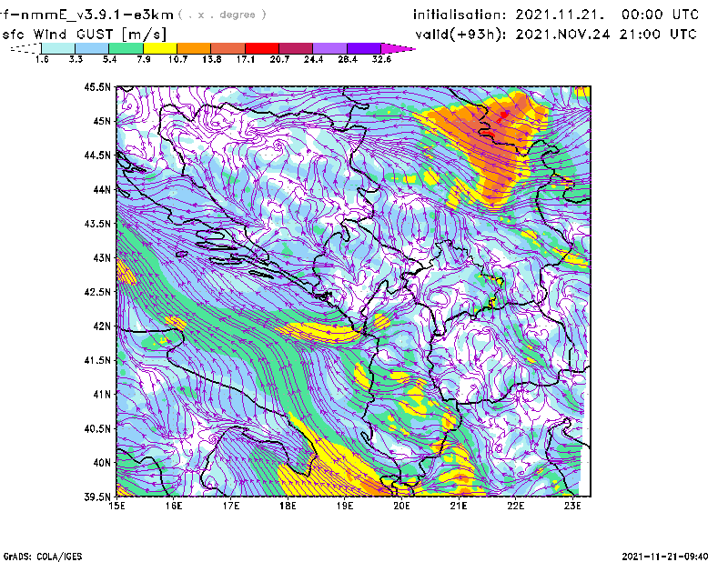Click the legend value 5.4
Viewport: 728px width, 562px height.
[109, 59]
